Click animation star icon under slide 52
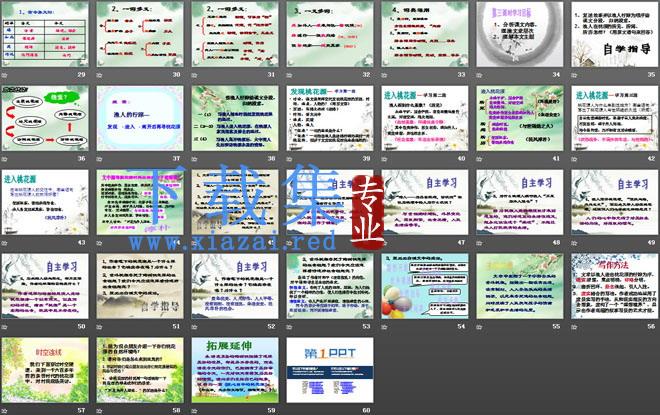The image size is (660, 415). (194, 327)
